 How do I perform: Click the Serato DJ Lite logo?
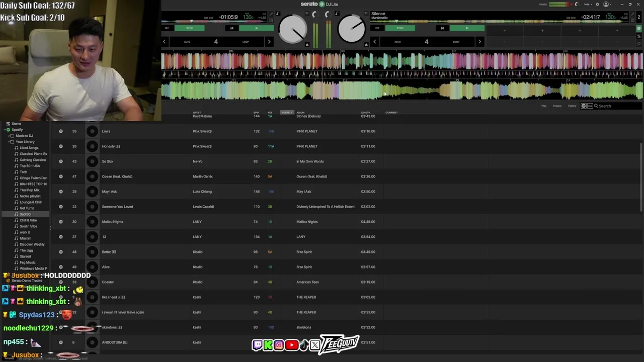coord(319,4)
